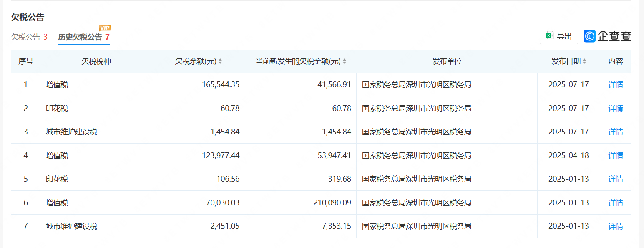Viewport: 644px width, 248px height.
Task: Click the Qichacha logo icon
Action: [590, 36]
